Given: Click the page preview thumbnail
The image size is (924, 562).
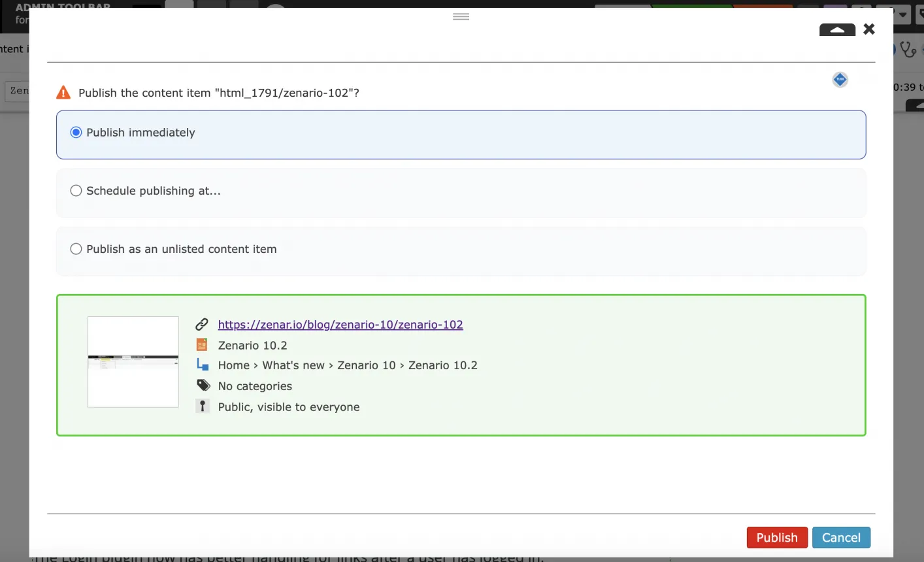Looking at the screenshot, I should (133, 362).
